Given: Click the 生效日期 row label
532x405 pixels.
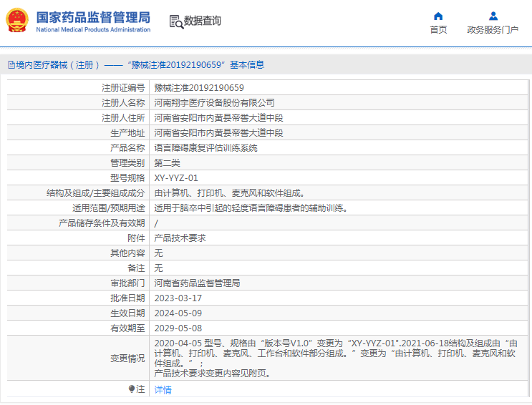Looking at the screenshot, I should tap(127, 313).
